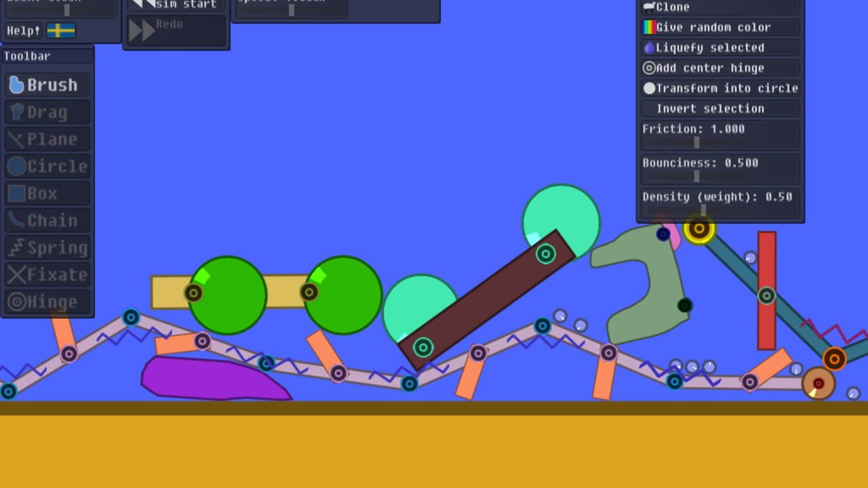
Task: Select the Spring tool
Action: 47,247
